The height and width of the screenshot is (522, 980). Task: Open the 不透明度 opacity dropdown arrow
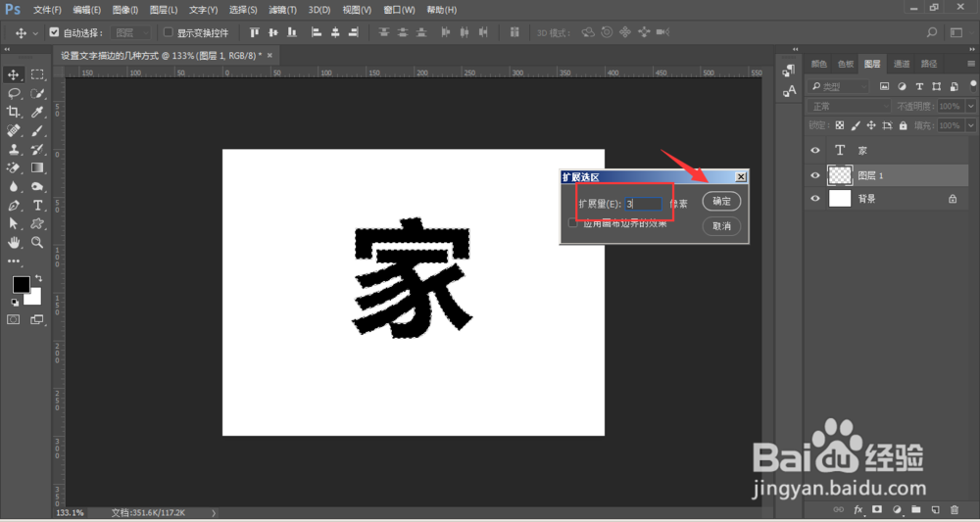(970, 106)
